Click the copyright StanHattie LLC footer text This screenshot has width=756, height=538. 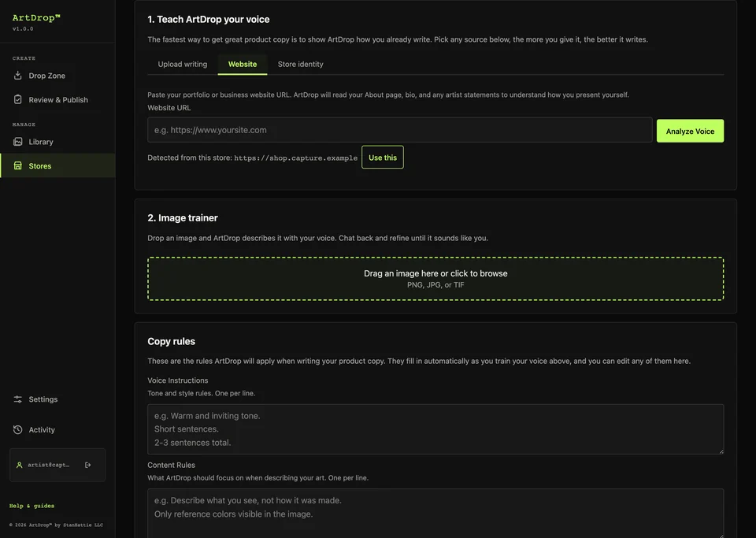[56, 525]
